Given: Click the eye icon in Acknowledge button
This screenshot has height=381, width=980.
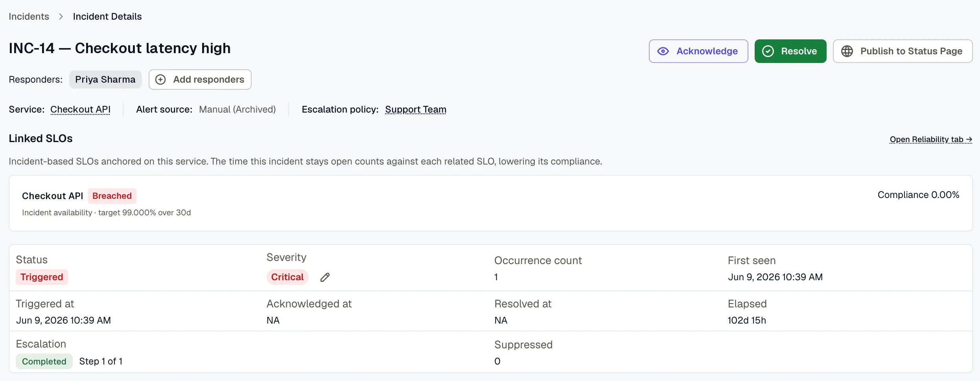Looking at the screenshot, I should [663, 51].
